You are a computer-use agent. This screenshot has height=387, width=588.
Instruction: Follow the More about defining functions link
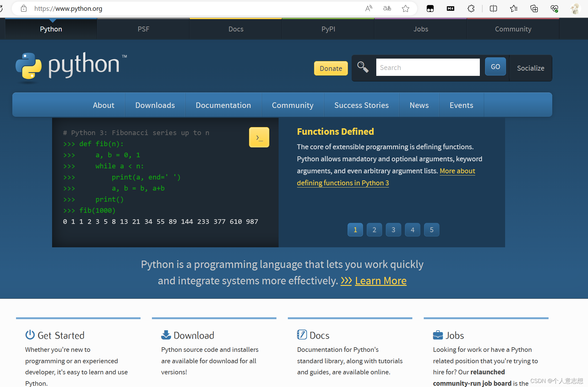pos(343,183)
